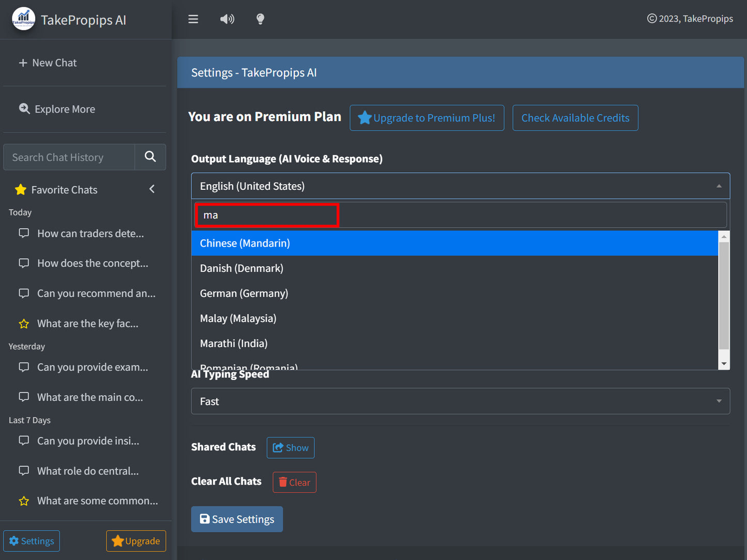The image size is (747, 560).
Task: Click the red Clear chats button
Action: (x=295, y=482)
